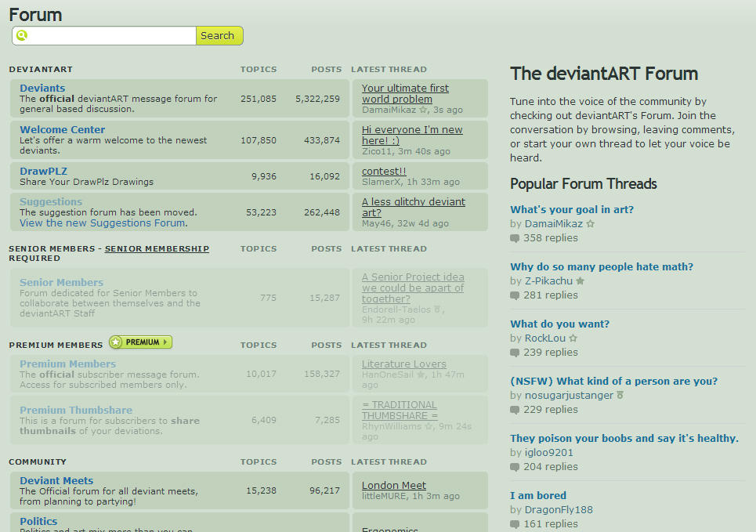756x532 pixels.
Task: Click the star icon next to RhynWilliams
Action: coord(429,426)
